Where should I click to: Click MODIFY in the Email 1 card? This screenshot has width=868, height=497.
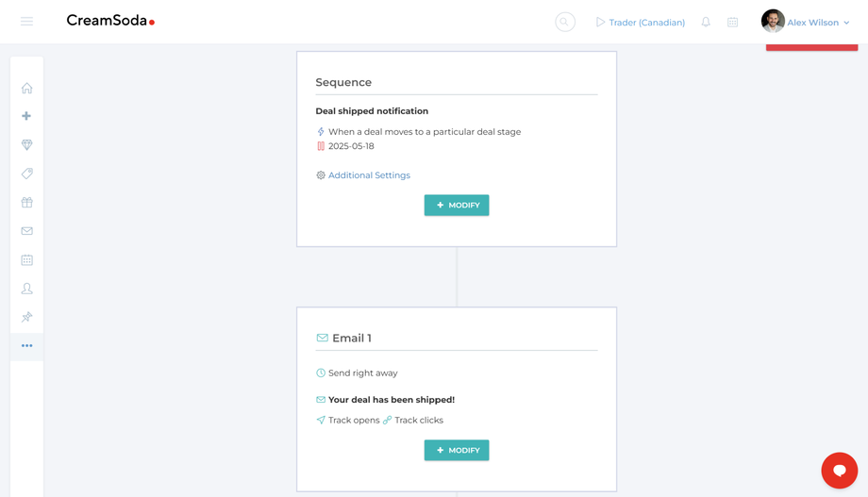(x=457, y=450)
